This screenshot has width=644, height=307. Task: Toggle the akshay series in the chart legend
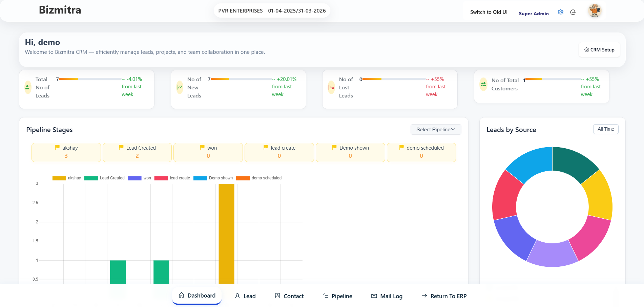(x=66, y=178)
